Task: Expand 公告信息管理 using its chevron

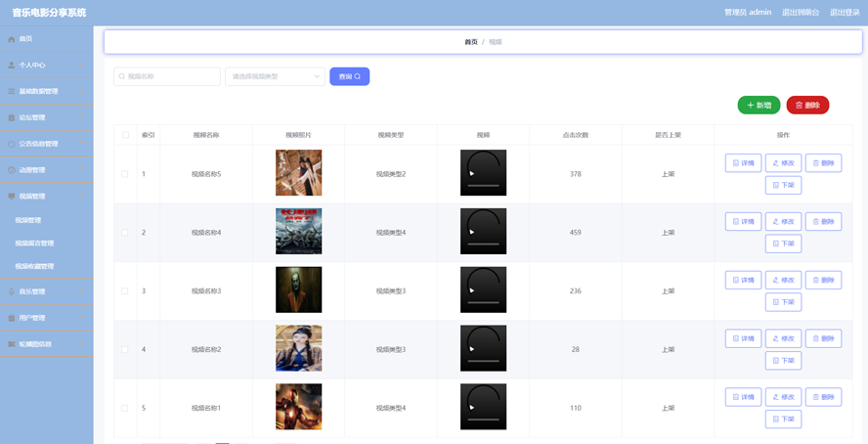Action: click(x=82, y=144)
